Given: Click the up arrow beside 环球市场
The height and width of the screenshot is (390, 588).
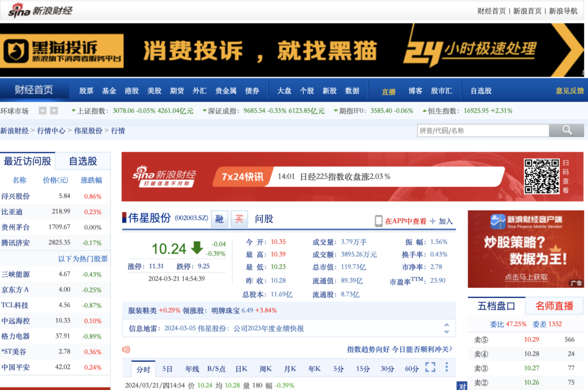Looking at the screenshot, I should pos(42,111).
